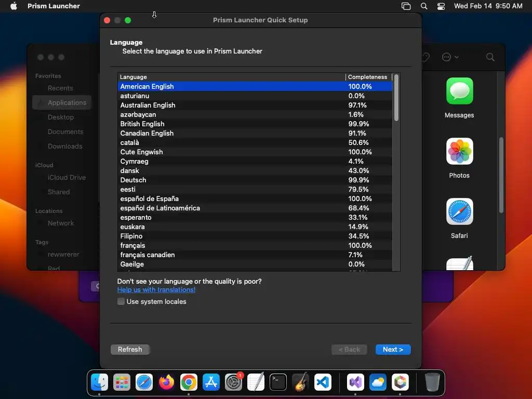Select British English language

click(255, 124)
